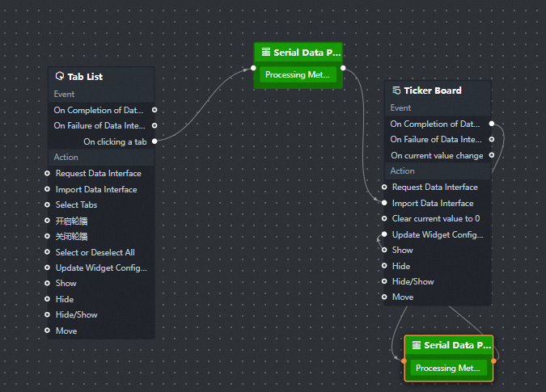Click Ticker Board 'Move' input port
This screenshot has height=392, width=546.
pyautogui.click(x=384, y=297)
